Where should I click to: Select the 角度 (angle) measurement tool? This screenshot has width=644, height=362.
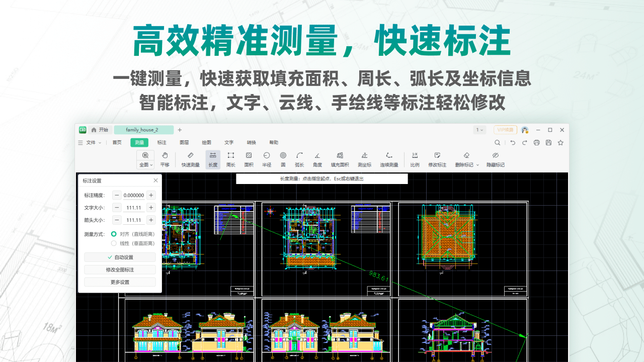click(317, 159)
